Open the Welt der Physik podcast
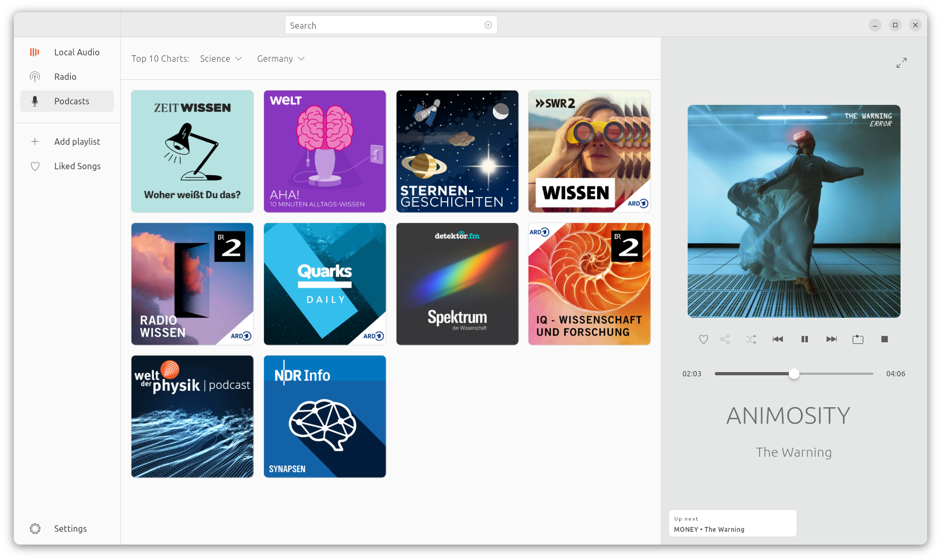The height and width of the screenshot is (560, 941). [x=192, y=416]
